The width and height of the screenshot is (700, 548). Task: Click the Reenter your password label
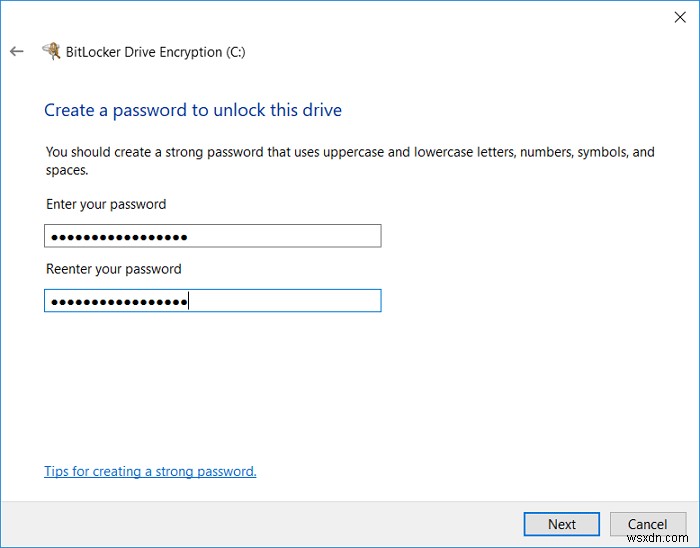(x=114, y=269)
